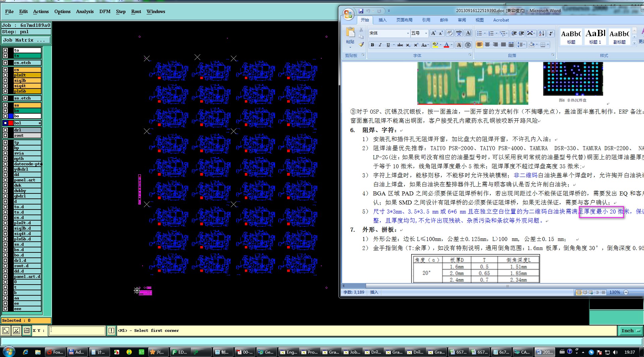Toggle the 'sig4t' layer checkbox
Image resolution: width=644 pixels, height=357 pixels.
coord(5,86)
